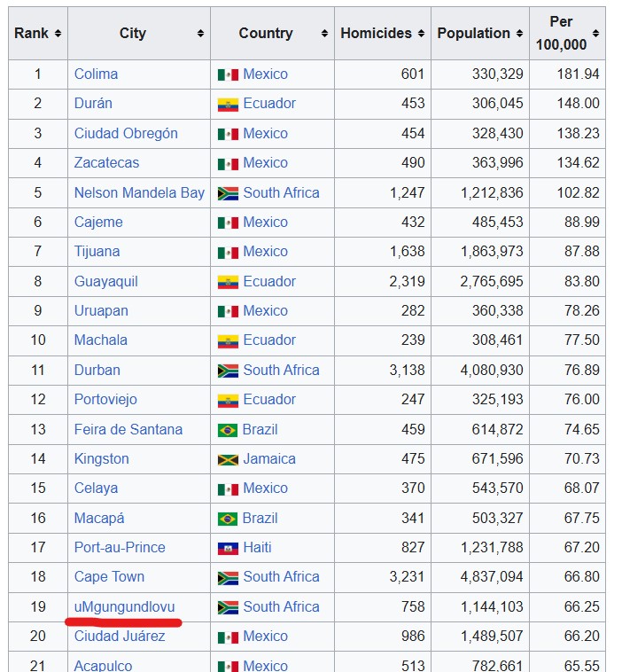
Task: Click the Mexican flag in Zacatecas row
Action: (x=228, y=164)
